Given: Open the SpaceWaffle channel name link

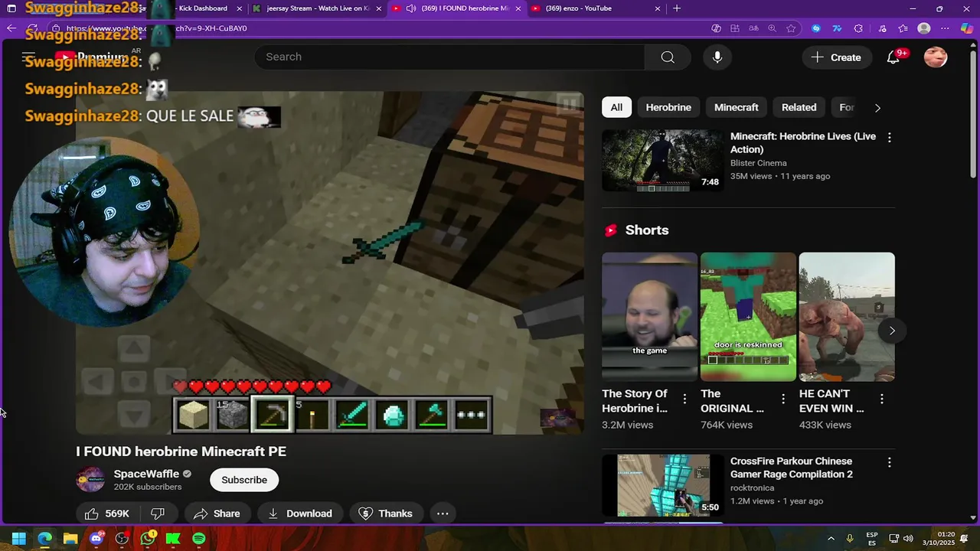Looking at the screenshot, I should (x=146, y=474).
